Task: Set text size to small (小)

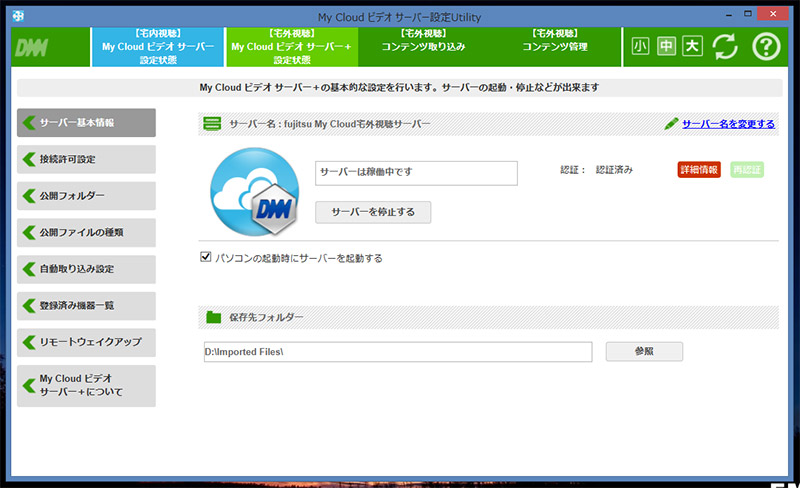Action: pos(640,47)
